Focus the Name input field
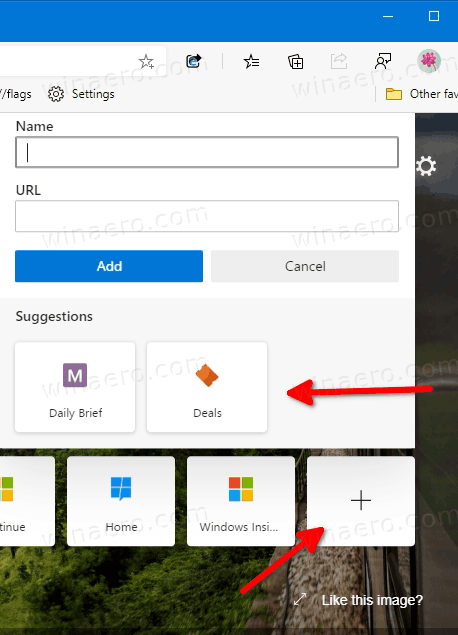This screenshot has height=635, width=458. pyautogui.click(x=207, y=152)
